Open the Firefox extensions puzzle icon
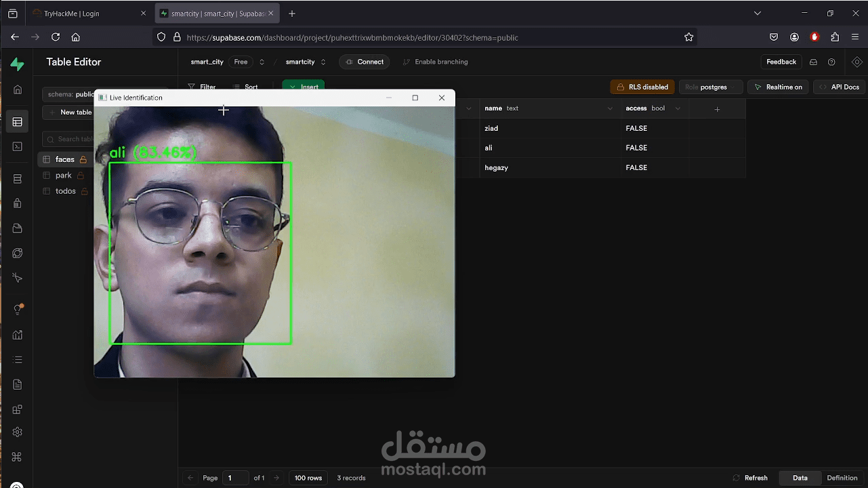The height and width of the screenshot is (488, 868). (835, 37)
